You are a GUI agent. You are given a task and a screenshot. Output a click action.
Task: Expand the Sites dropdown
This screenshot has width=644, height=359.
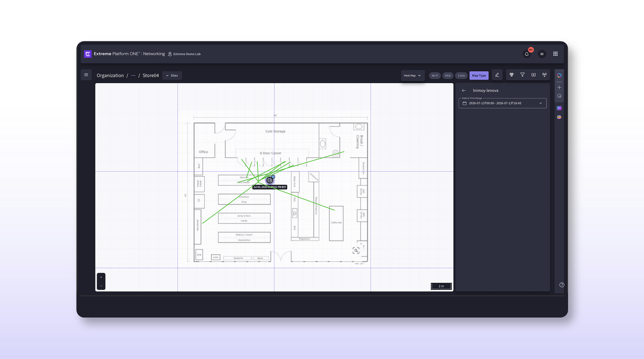(x=172, y=76)
